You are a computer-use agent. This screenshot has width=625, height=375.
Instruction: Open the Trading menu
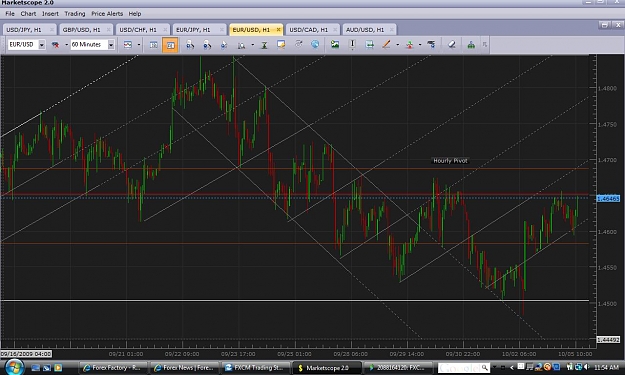(x=75, y=14)
